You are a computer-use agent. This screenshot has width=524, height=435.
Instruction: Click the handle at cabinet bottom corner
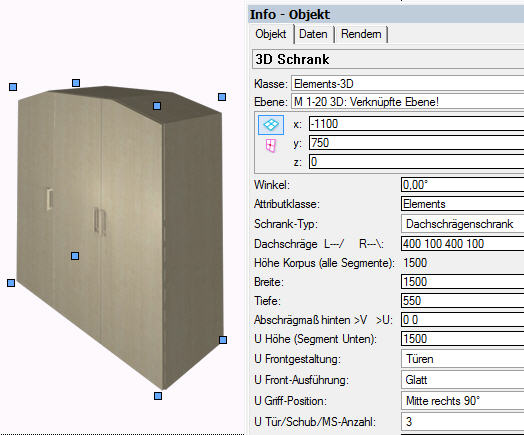click(x=158, y=396)
